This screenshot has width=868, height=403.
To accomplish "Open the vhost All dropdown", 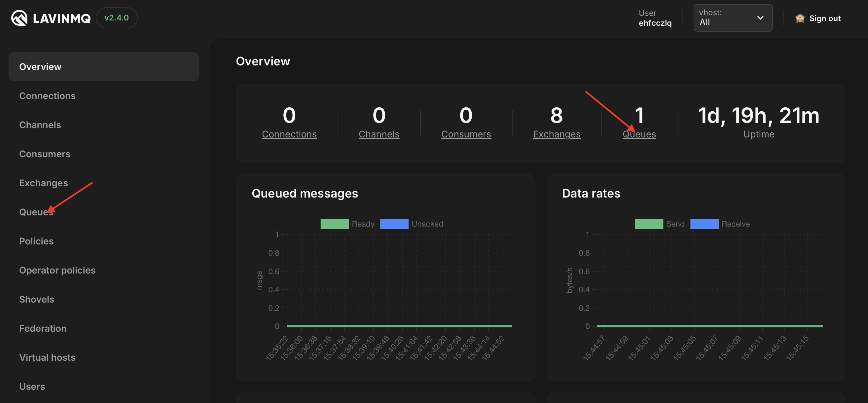I will [733, 18].
